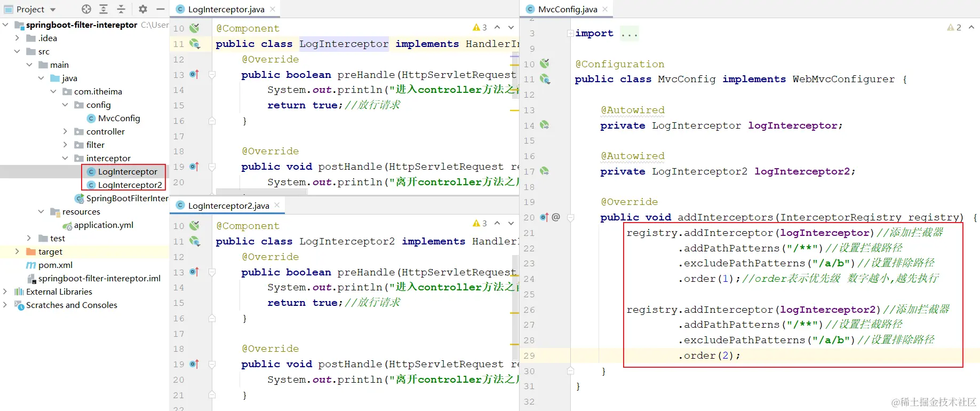Click the override gutter icon beside preHandle in LogInterceptor2.java
Image resolution: width=980 pixels, height=411 pixels.
coord(194,272)
